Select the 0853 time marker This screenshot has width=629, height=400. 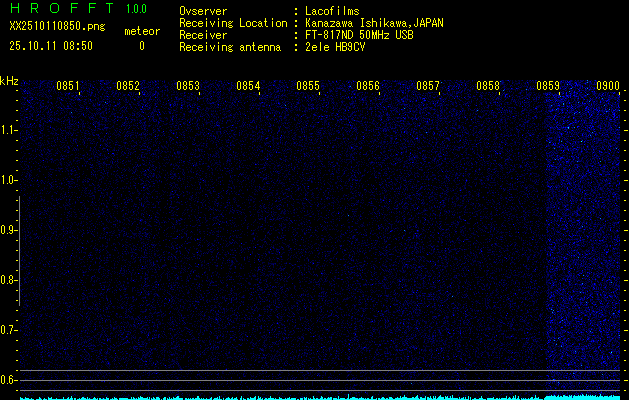click(x=188, y=87)
